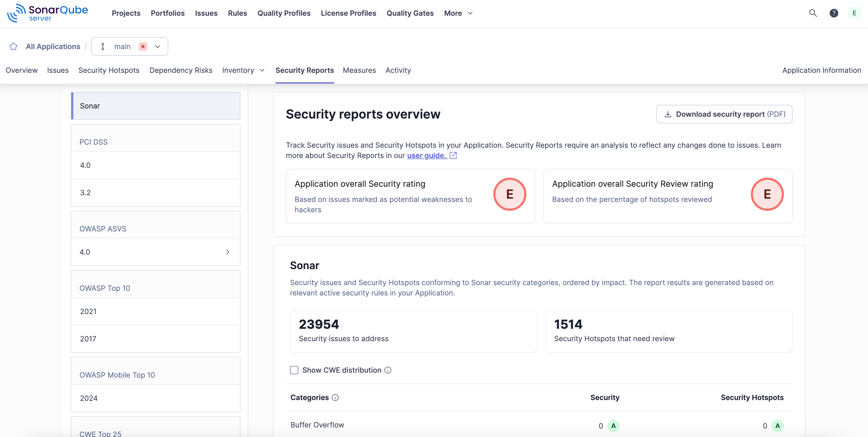The image size is (868, 437).
Task: Click Download security report PDF button
Action: (724, 114)
